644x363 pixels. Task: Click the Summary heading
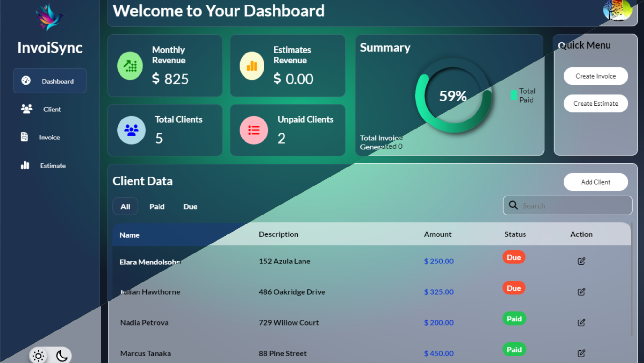385,47
